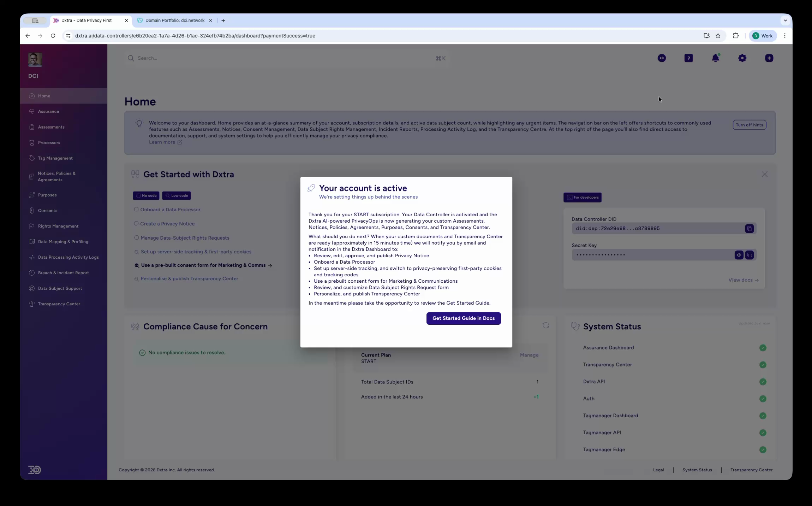Open settings with the gear icon
Viewport: 812px width, 506px height.
click(742, 58)
